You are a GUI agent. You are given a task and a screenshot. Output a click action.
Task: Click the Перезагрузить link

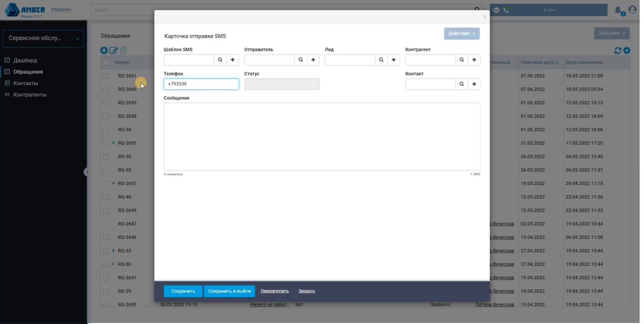pos(275,291)
